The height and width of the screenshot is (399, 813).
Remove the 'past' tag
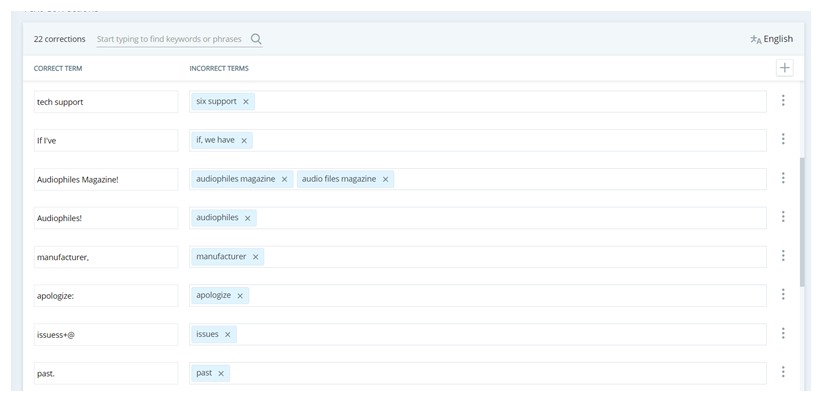(221, 374)
